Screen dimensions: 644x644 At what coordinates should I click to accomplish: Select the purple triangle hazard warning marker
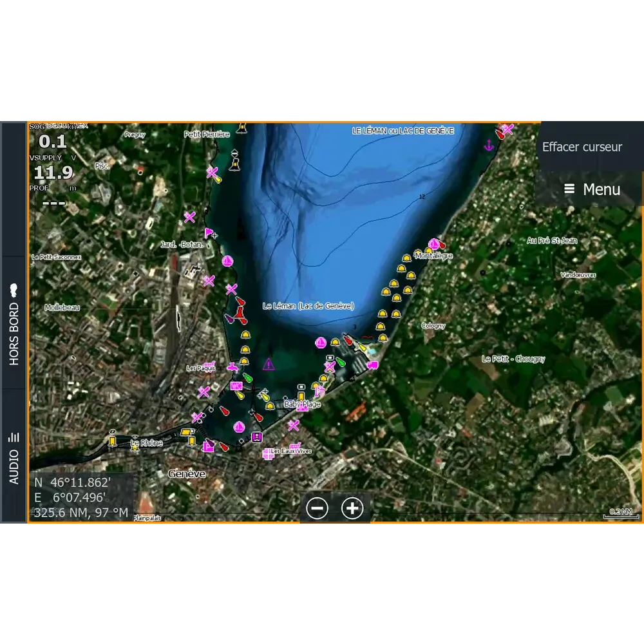point(269,365)
